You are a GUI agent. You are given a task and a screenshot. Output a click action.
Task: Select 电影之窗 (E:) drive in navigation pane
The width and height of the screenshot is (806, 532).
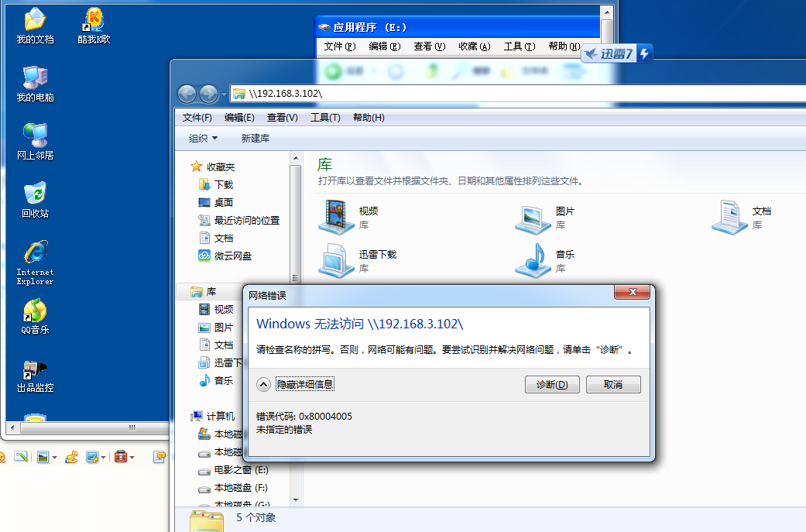click(x=233, y=470)
